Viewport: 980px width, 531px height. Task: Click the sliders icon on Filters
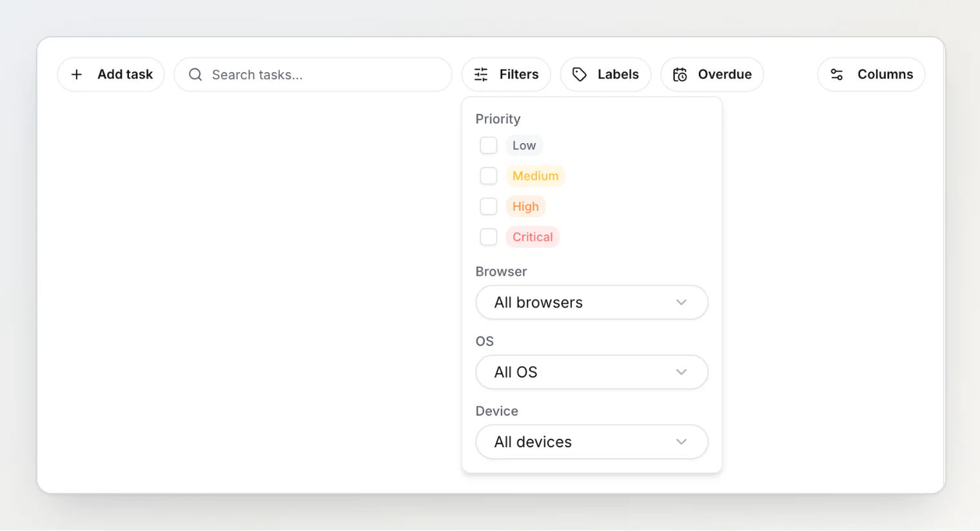point(481,75)
